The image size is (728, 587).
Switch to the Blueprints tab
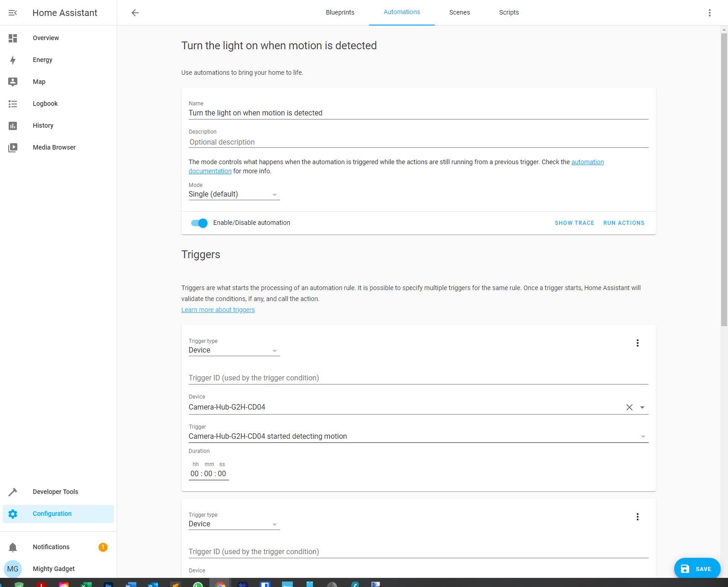(x=340, y=12)
